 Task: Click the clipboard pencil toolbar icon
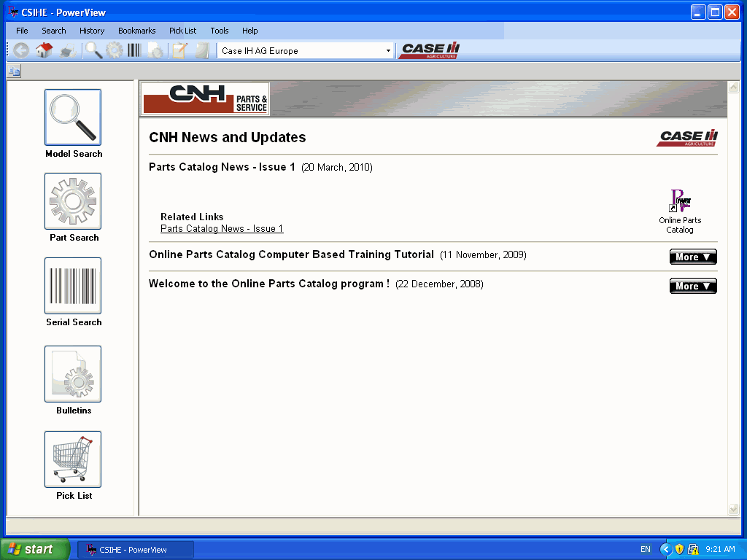point(179,50)
